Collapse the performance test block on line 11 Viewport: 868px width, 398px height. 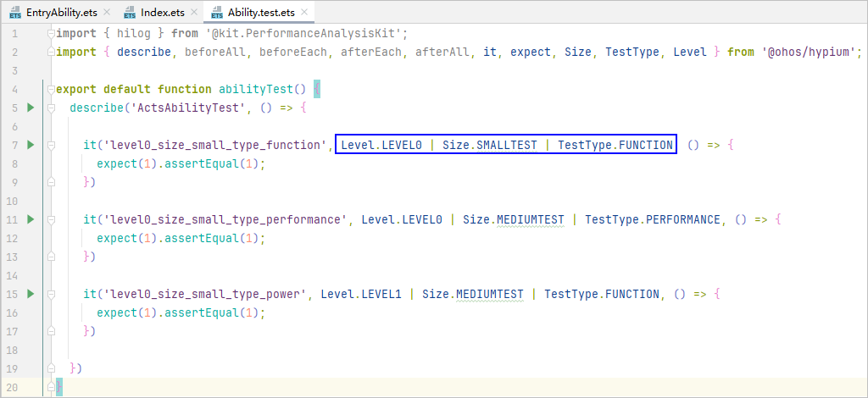(52, 220)
